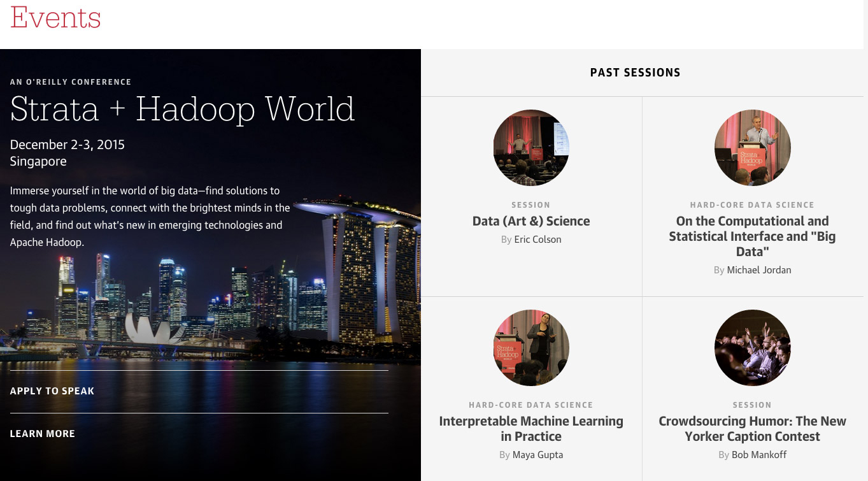Open the Data (Art &) Science session
Image resolution: width=868 pixels, height=481 pixels.
pyautogui.click(x=531, y=221)
